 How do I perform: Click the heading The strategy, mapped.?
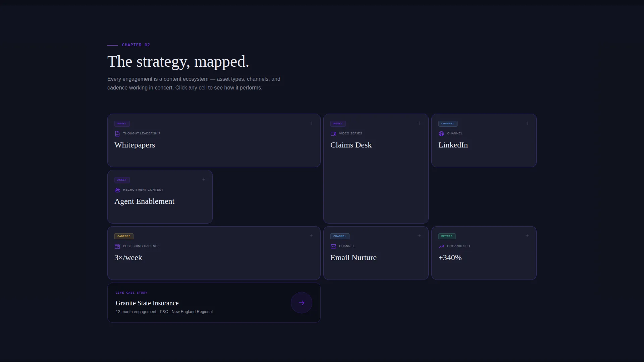178,62
